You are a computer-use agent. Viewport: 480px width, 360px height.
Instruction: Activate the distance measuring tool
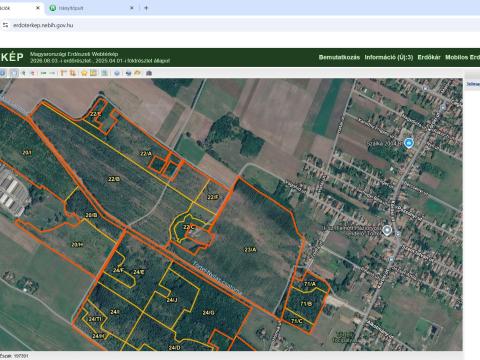point(63,73)
